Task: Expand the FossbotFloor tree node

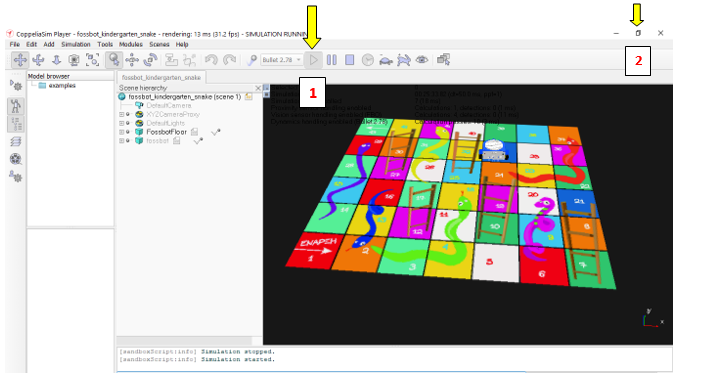Action: click(122, 132)
